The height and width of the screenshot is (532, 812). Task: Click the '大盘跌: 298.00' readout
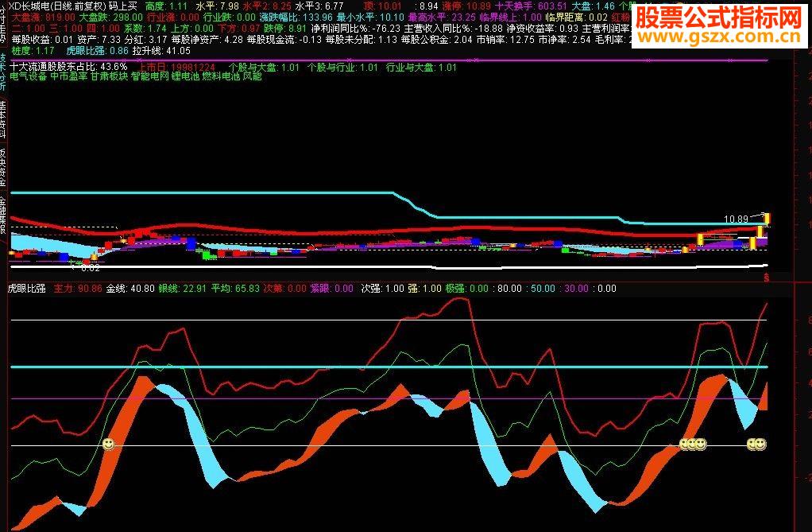click(110, 17)
